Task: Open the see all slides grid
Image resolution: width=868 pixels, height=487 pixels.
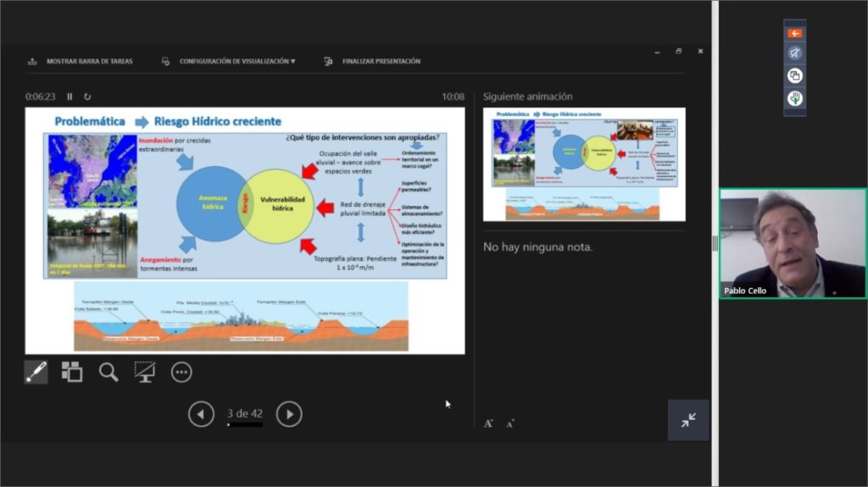Action: pos(72,372)
